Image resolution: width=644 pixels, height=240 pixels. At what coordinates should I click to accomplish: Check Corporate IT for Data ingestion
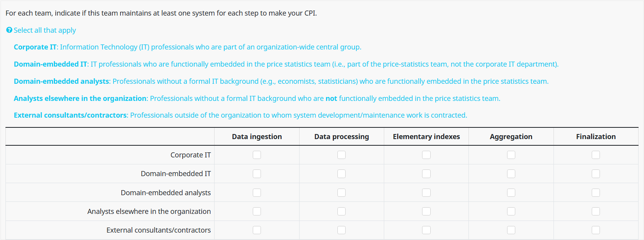click(257, 155)
